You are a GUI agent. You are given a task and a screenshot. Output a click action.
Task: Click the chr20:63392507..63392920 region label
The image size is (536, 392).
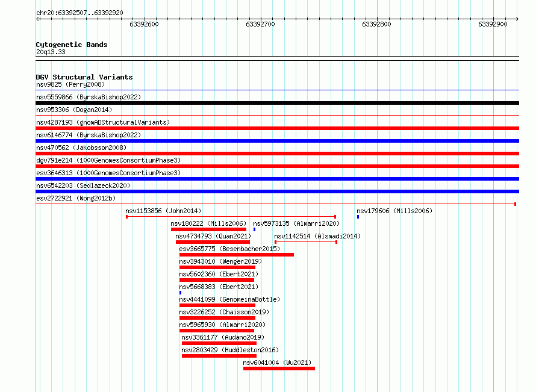(79, 13)
